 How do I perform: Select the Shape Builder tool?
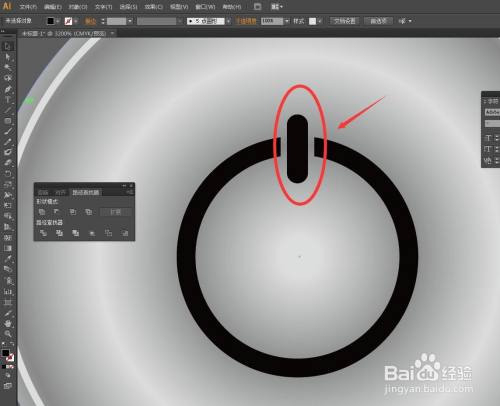click(x=8, y=216)
